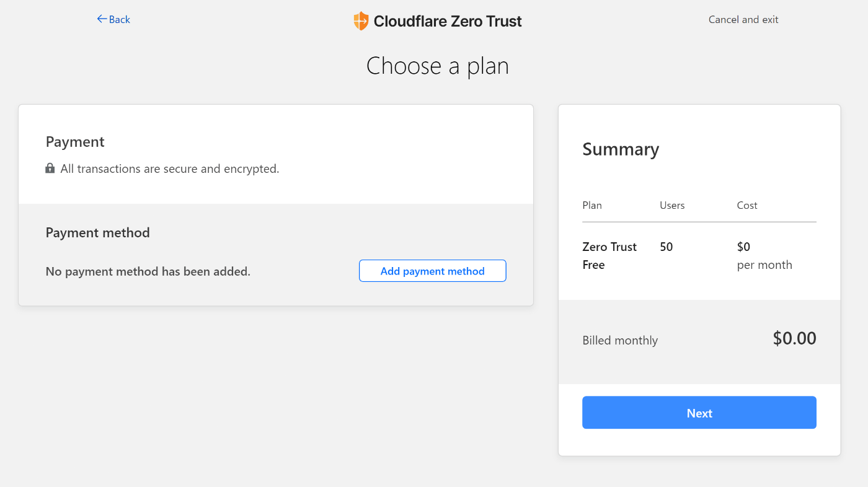Click Cancel and exit
Image resolution: width=868 pixels, height=487 pixels.
click(x=743, y=19)
